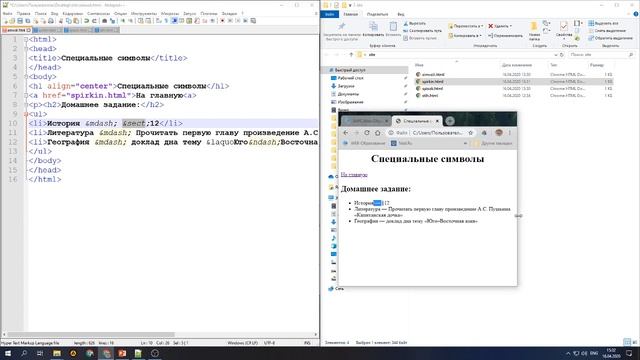Click the Cut icon in Notepad++ toolbar
Viewport: 640px width, 360px height.
pos(61,20)
